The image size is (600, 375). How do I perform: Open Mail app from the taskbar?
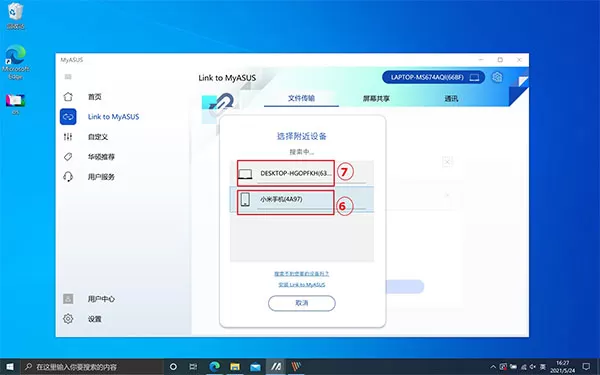point(255,367)
